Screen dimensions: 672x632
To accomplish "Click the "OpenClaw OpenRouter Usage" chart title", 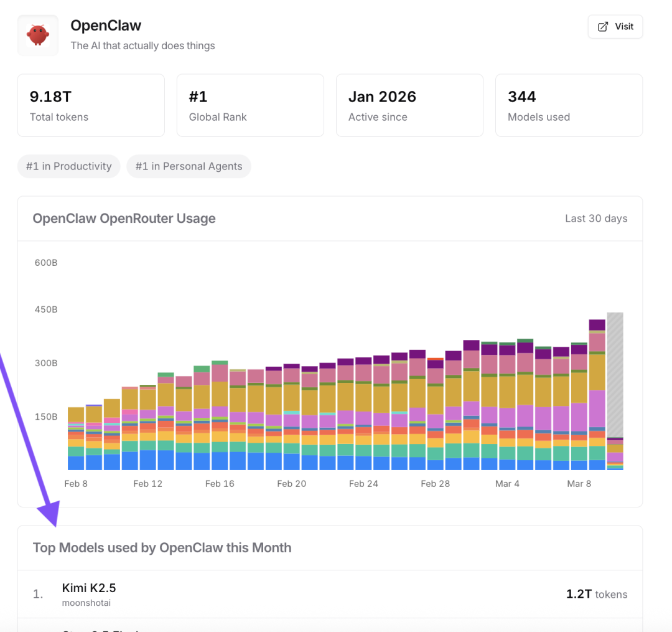I will pyautogui.click(x=124, y=219).
